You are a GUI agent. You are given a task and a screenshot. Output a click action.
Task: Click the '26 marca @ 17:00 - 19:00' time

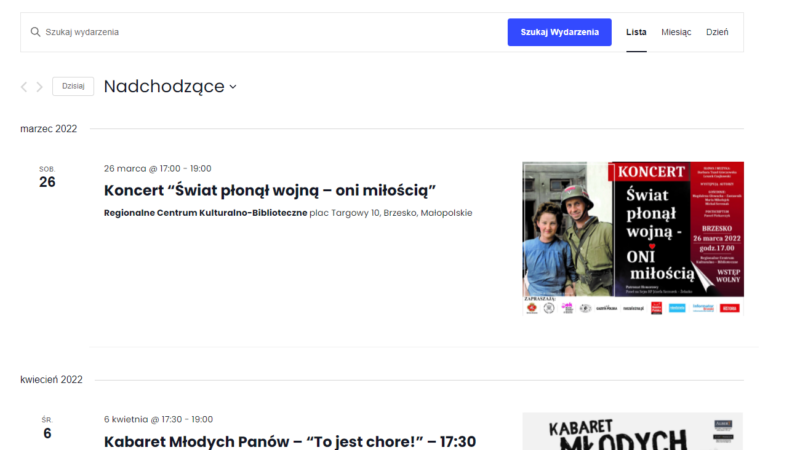pyautogui.click(x=157, y=168)
